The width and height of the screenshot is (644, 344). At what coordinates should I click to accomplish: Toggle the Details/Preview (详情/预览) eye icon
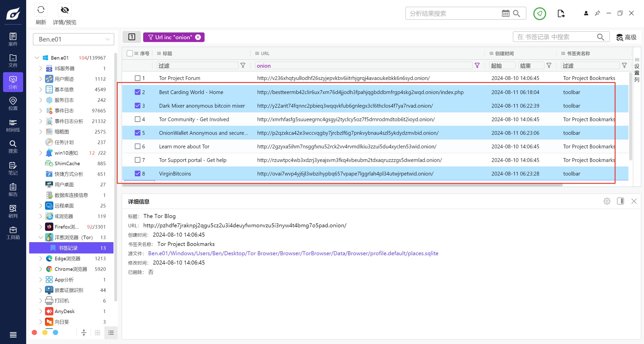point(65,10)
